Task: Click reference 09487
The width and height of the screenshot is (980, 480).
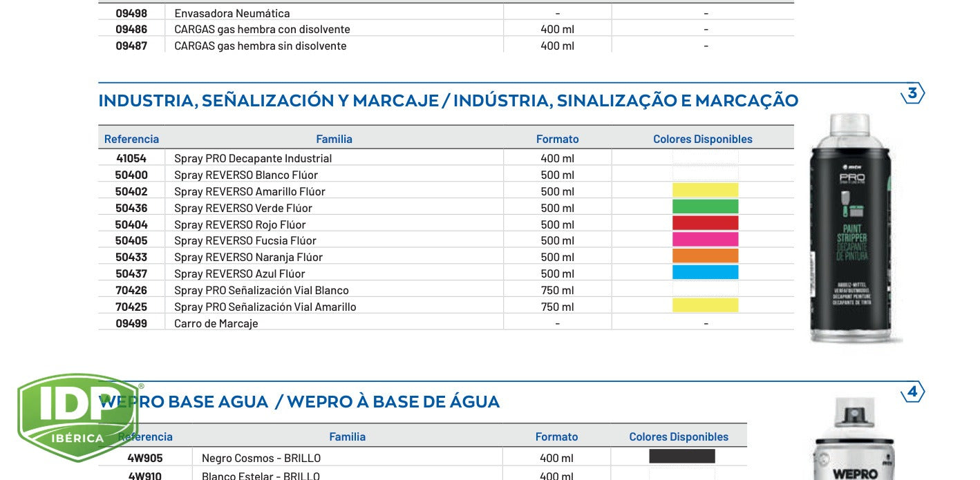Action: (x=131, y=46)
